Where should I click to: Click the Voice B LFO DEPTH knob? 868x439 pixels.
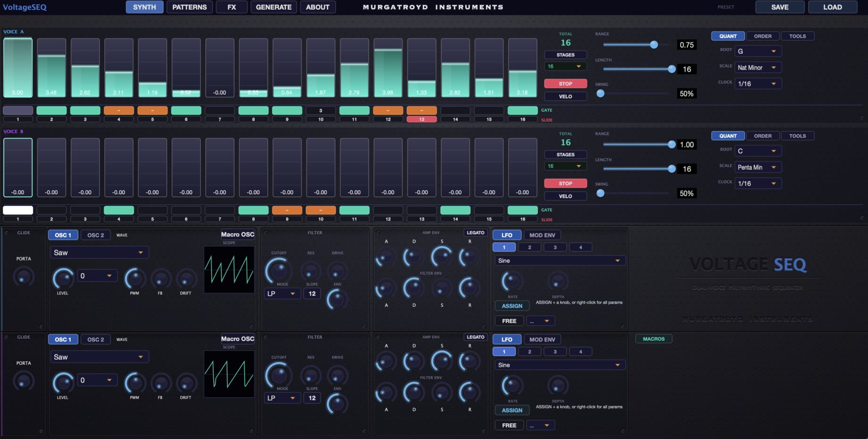pos(558,386)
